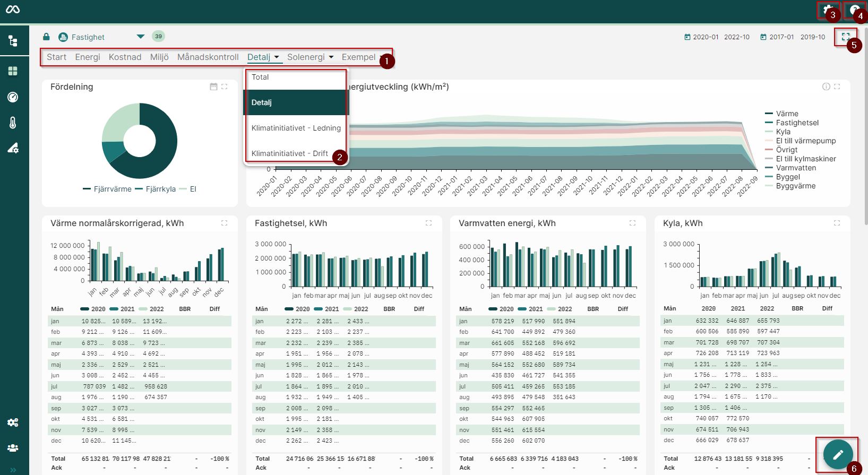Open the thermometer sidebar icon

(13, 123)
